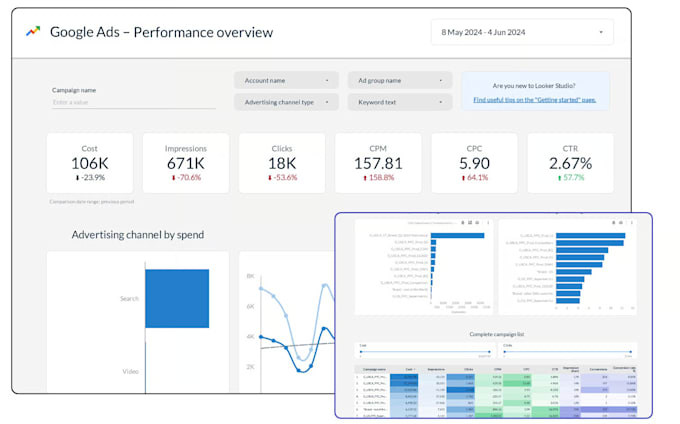This screenshot has height=424, width=680.
Task: Click the right handle of the Cost slider
Action: 490,352
